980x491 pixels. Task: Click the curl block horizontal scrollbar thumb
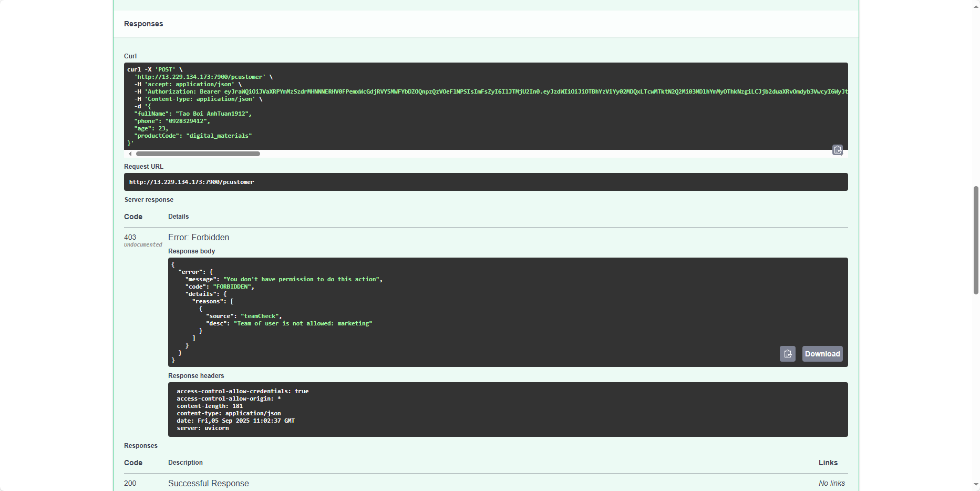[x=198, y=154]
